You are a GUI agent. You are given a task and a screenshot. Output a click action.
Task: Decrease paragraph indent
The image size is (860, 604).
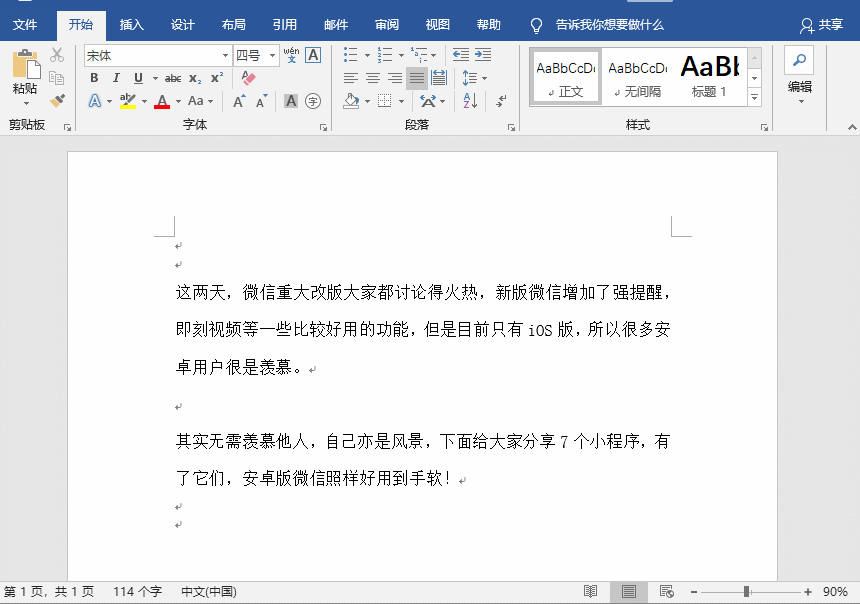point(461,54)
